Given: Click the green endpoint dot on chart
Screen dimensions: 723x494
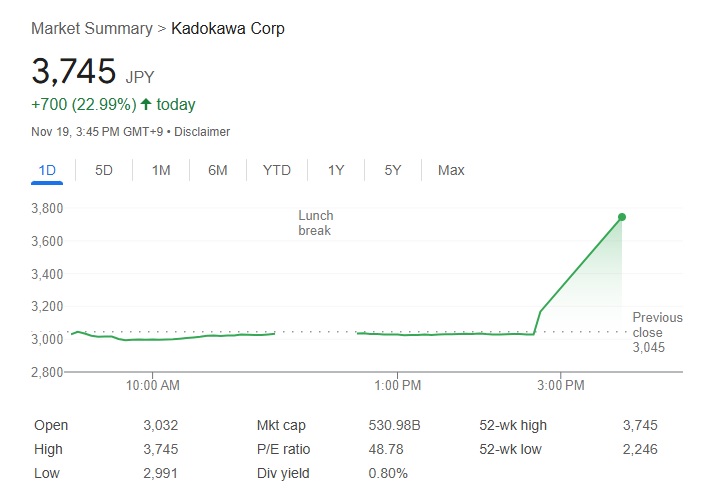Looking at the screenshot, I should coord(622,217).
